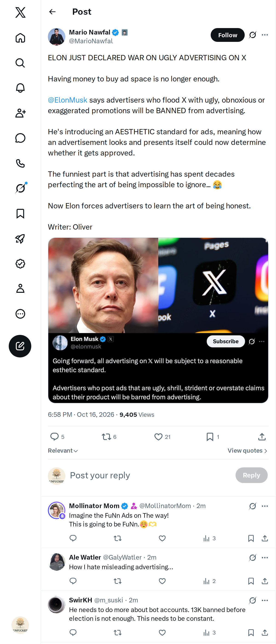Open more options menu on Mario Nawfal's post

tap(265, 35)
